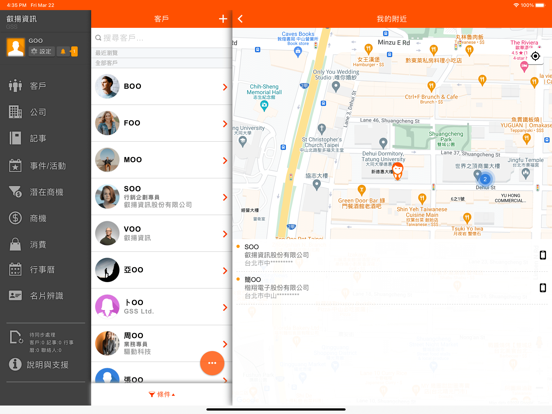This screenshot has width=552, height=414.
Task: Click 名片辨識 label in sidebar
Action: [x=46, y=296]
